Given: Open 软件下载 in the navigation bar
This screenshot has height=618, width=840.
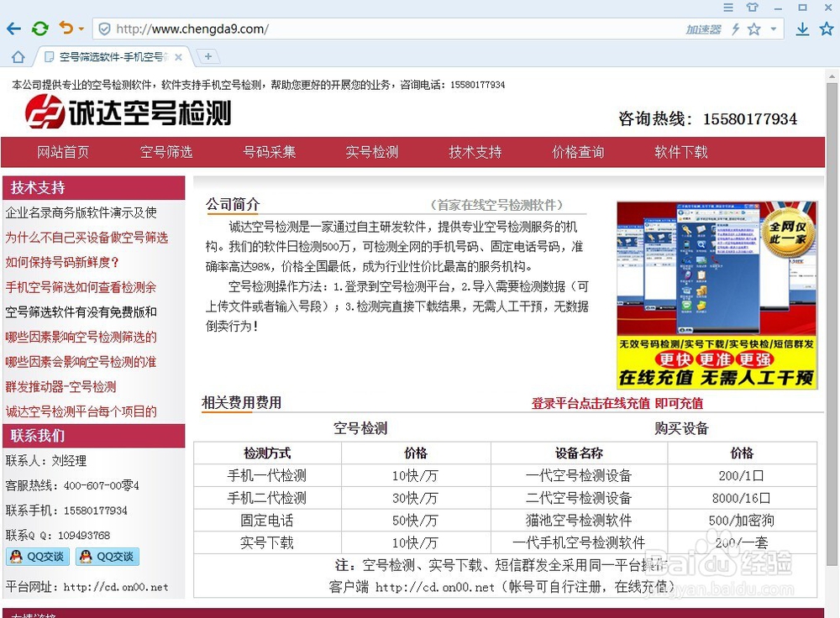Looking at the screenshot, I should [681, 152].
